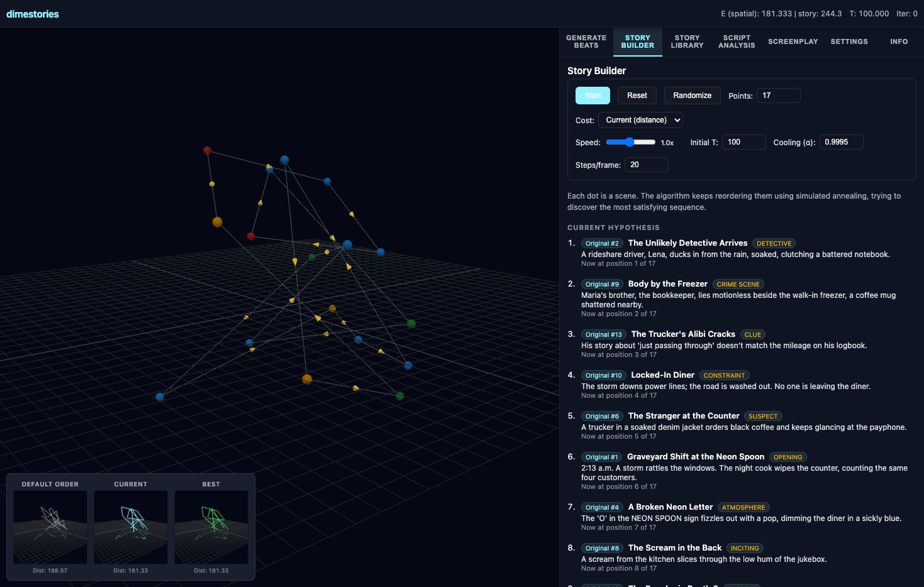Switch to Generate Beats tab

point(586,41)
